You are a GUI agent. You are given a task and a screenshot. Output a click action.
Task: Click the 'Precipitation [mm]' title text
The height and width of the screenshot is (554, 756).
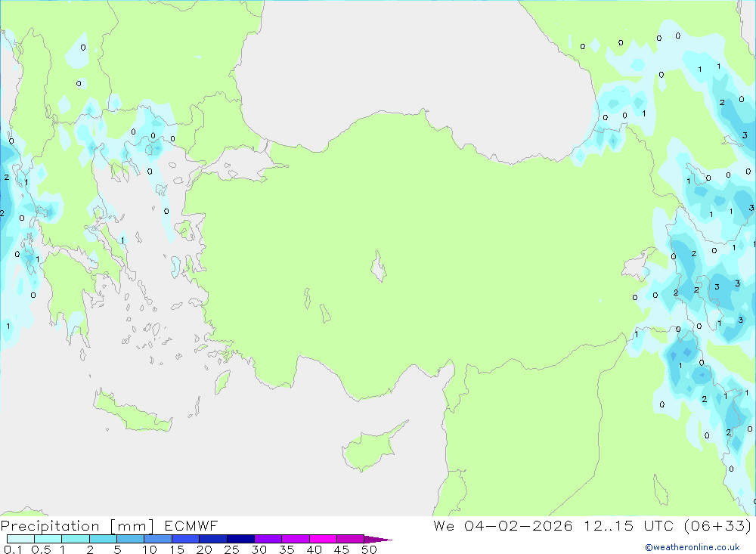pos(78,526)
